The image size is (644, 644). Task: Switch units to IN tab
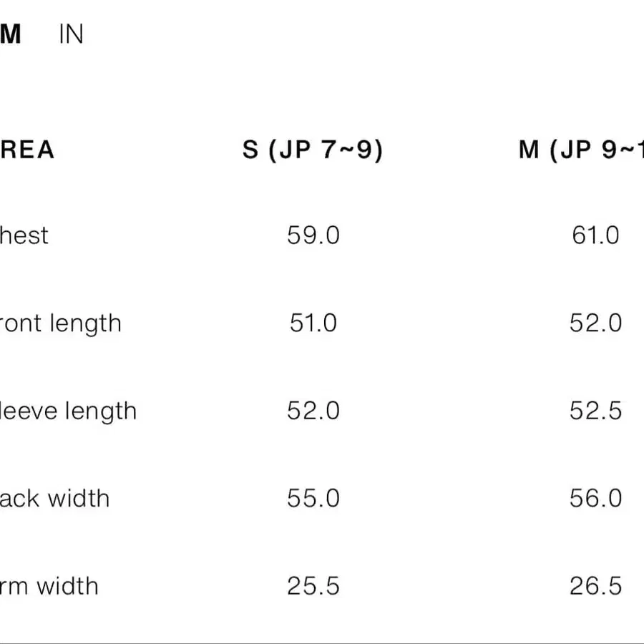pyautogui.click(x=71, y=34)
